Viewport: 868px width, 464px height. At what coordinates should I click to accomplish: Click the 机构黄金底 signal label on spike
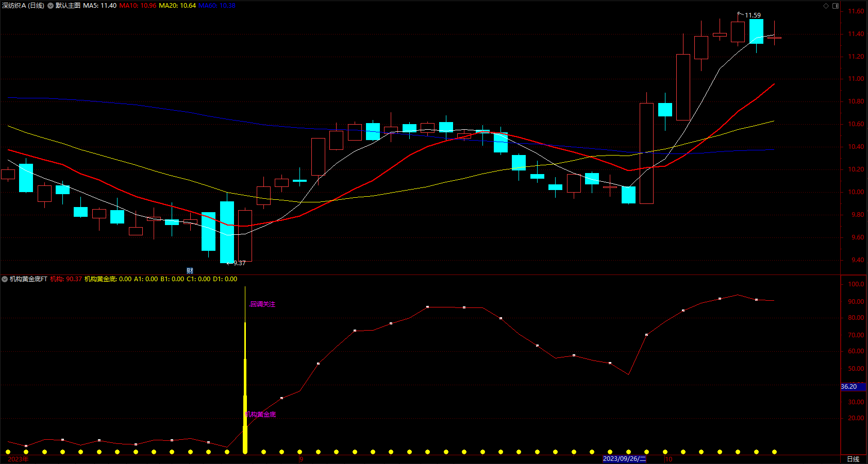pos(260,415)
